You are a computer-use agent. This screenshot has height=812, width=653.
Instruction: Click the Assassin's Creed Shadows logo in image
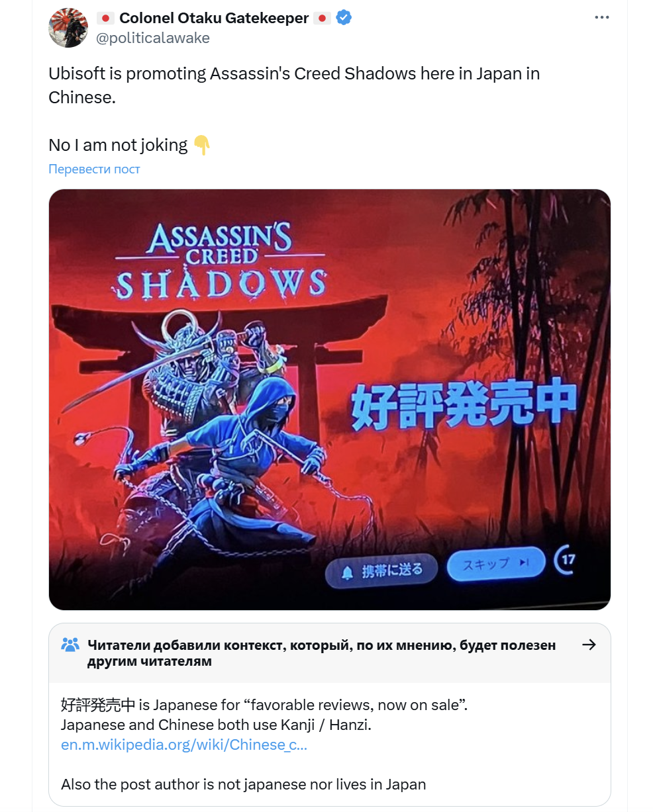pyautogui.click(x=221, y=260)
